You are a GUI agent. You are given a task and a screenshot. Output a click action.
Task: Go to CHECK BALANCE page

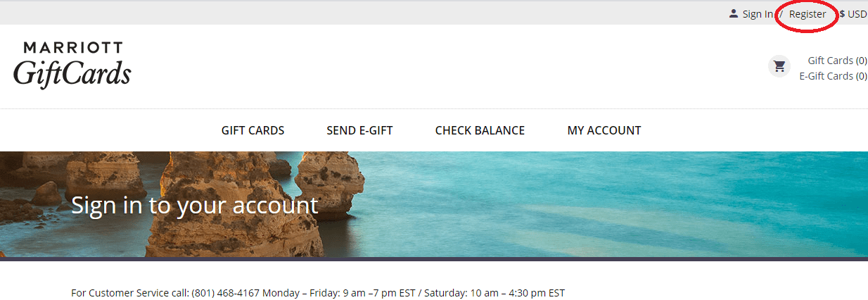tap(480, 130)
